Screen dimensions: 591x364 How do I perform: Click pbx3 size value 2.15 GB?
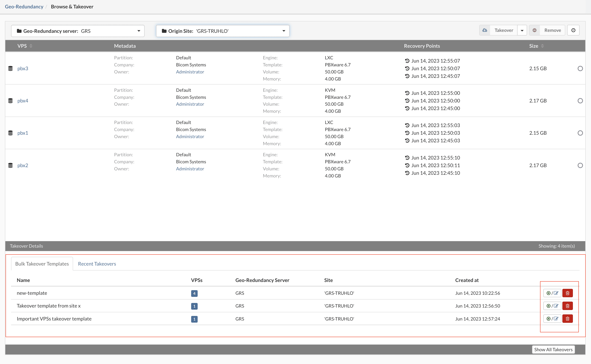coord(538,69)
